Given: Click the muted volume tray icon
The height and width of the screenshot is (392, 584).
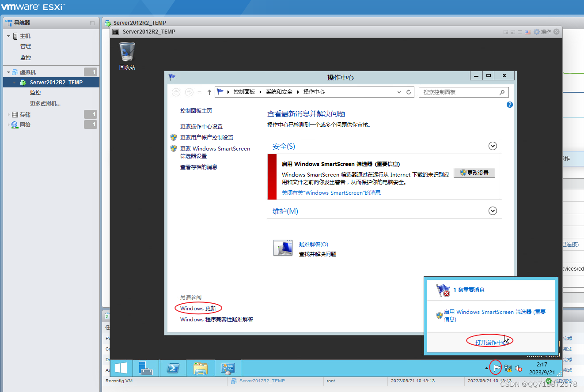Looking at the screenshot, I should coord(519,368).
